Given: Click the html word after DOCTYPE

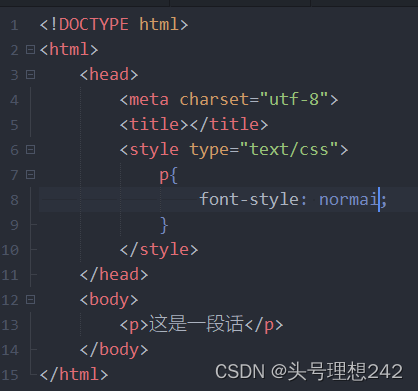Looking at the screenshot, I should (x=159, y=24).
